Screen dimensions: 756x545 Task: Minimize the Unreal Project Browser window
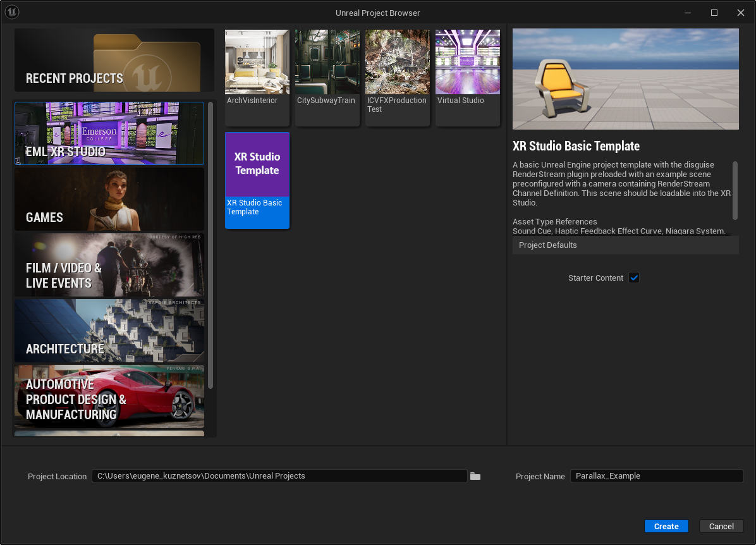[688, 13]
